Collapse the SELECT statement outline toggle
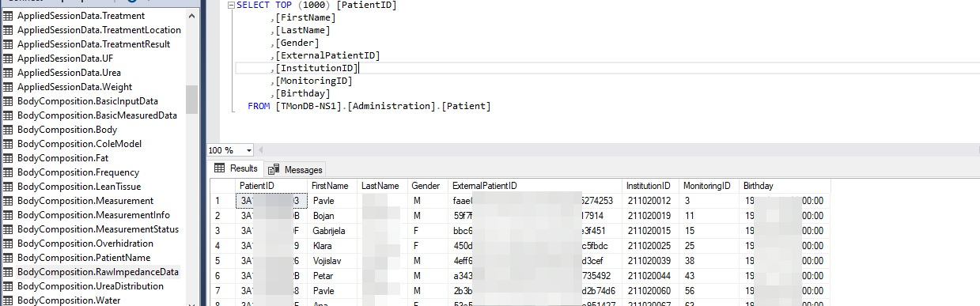This screenshot has width=980, height=306. tap(231, 5)
